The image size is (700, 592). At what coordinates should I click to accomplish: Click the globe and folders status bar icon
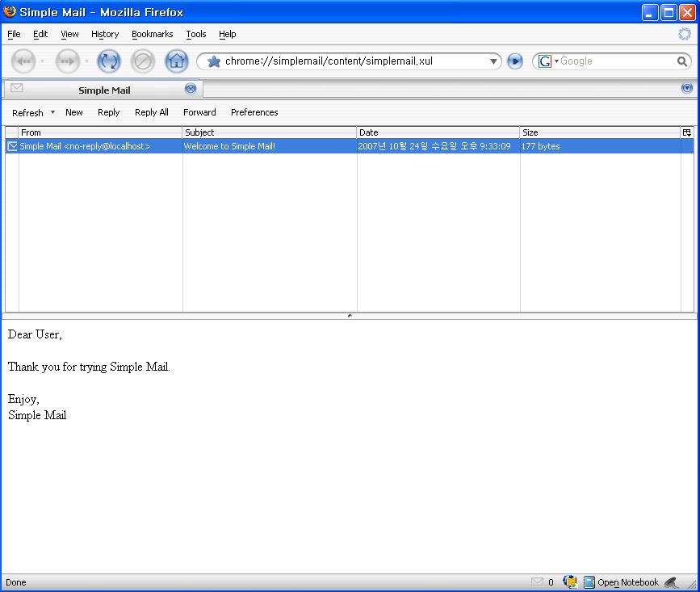[x=570, y=582]
